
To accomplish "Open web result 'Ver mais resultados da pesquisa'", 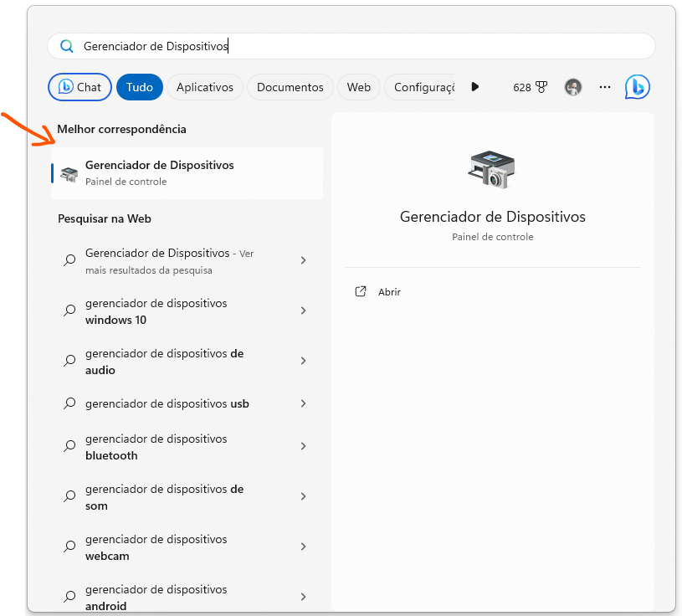I will click(x=187, y=261).
